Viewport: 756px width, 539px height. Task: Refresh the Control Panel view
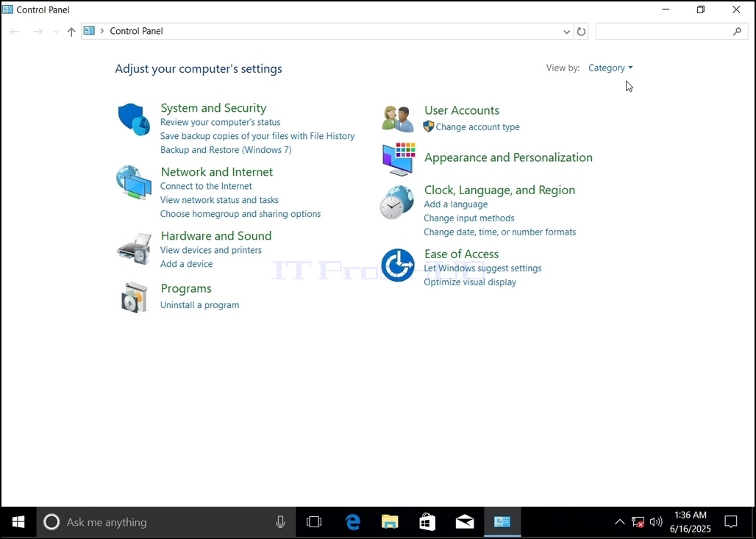click(x=582, y=32)
